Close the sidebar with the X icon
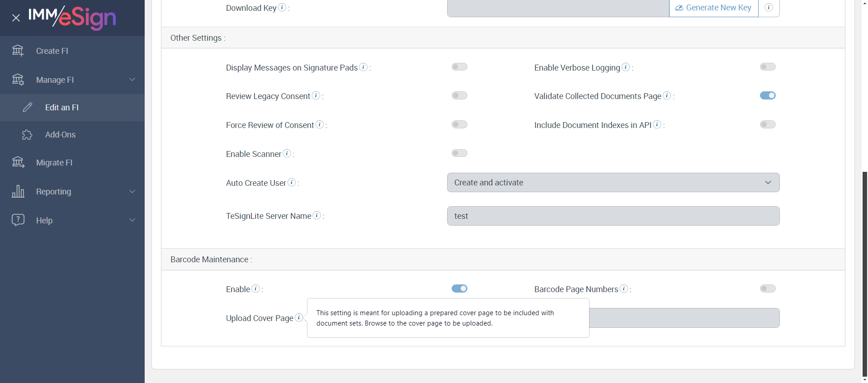 click(x=16, y=18)
